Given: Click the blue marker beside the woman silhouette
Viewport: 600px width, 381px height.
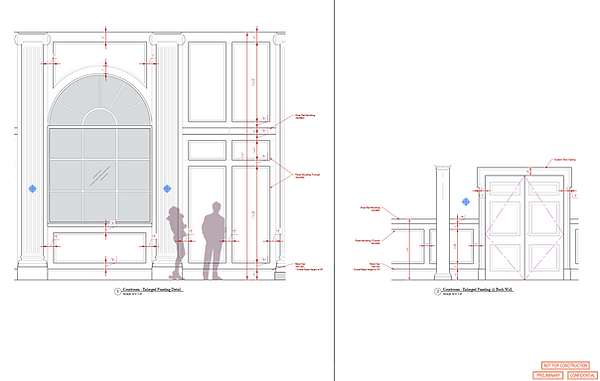Looking at the screenshot, I should 167,189.
